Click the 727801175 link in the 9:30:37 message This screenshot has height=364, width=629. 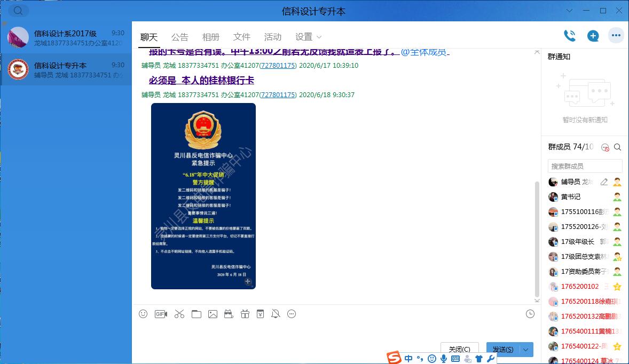coord(278,94)
